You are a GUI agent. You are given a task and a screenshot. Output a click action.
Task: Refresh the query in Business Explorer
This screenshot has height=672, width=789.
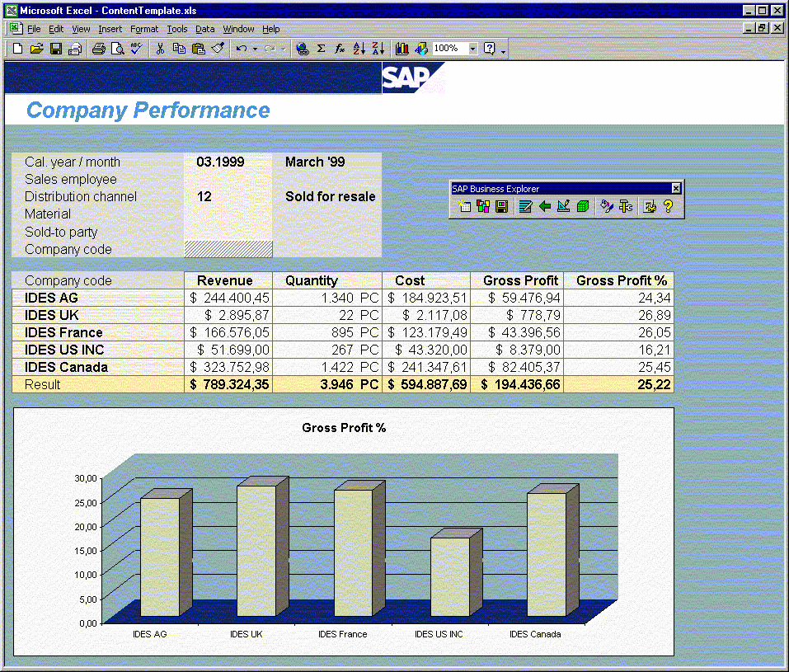525,206
